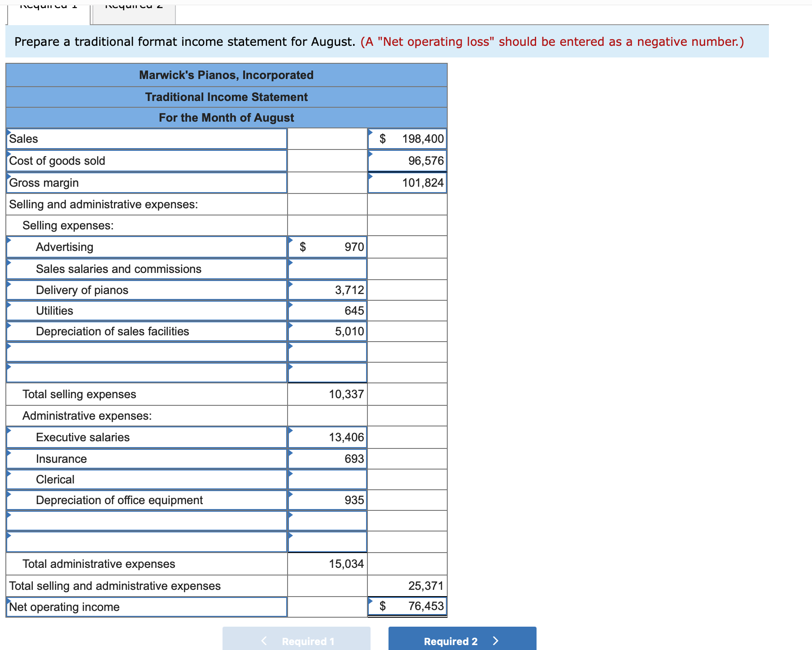This screenshot has width=812, height=650.
Task: Click the Required 2 navigation button
Action: 462,641
